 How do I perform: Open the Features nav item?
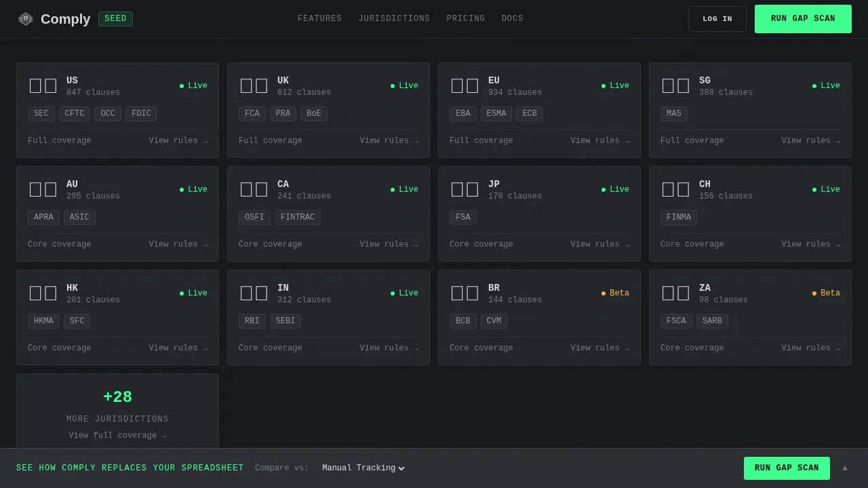point(319,19)
